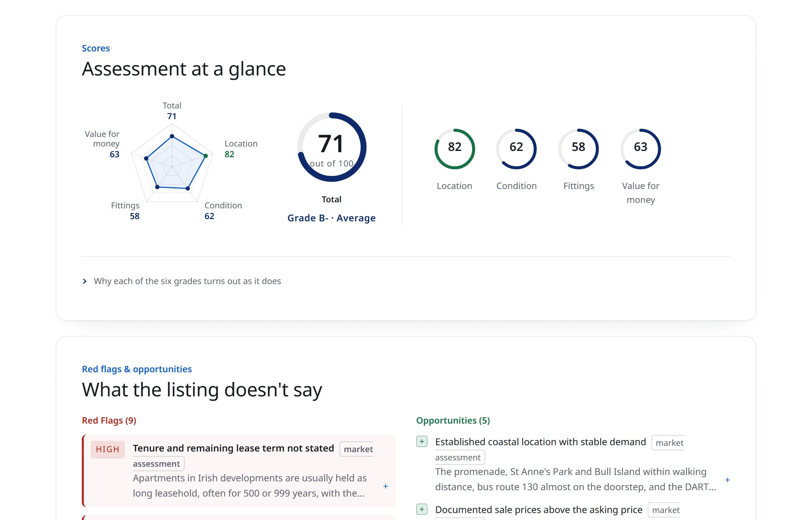Click the 'Opportunities (5)' heading
812x520 pixels.
click(453, 420)
